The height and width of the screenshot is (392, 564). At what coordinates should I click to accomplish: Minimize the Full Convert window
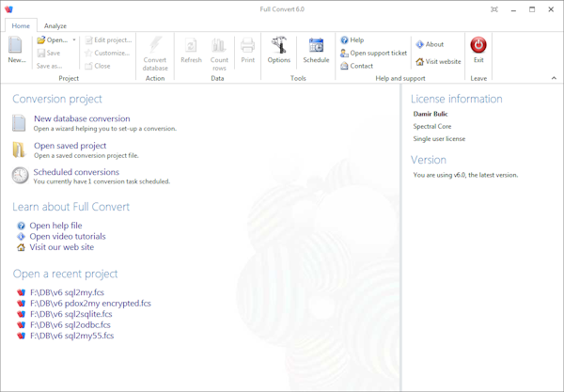coord(513,9)
